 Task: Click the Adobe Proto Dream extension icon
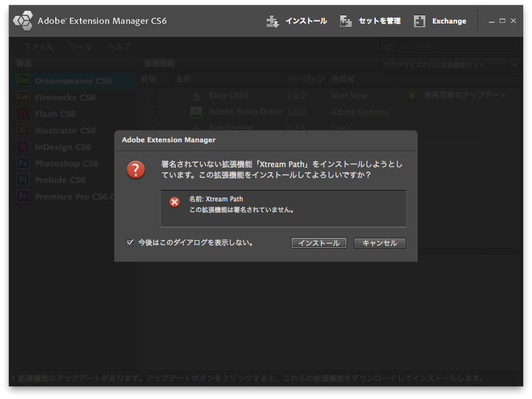pos(196,112)
